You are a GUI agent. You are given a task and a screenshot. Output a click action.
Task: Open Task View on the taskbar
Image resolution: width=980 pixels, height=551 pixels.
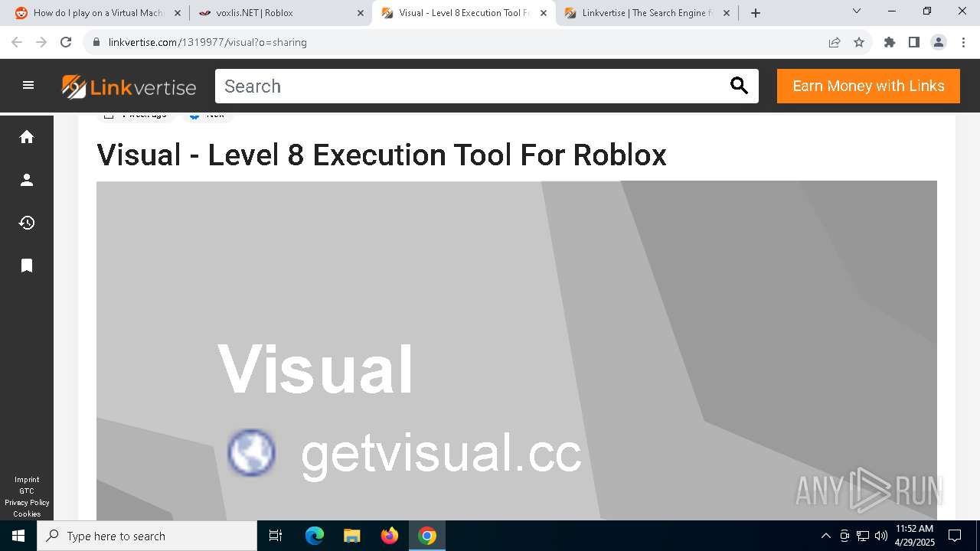pyautogui.click(x=276, y=536)
